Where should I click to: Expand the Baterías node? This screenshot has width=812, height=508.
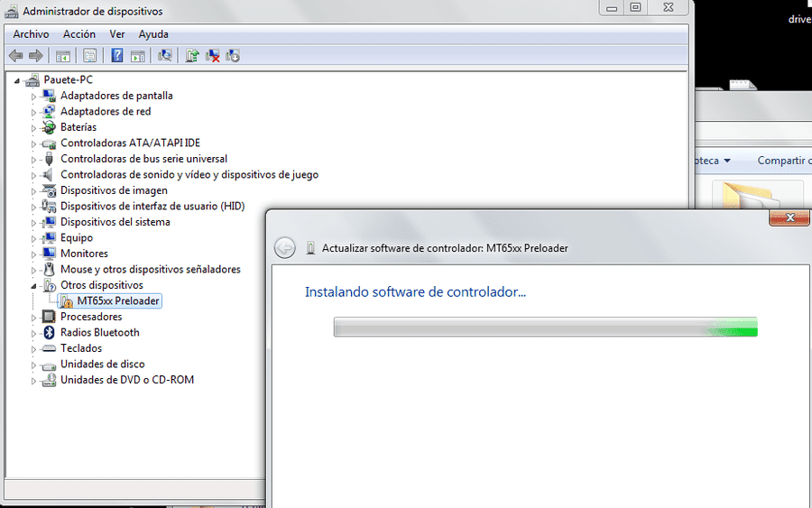[33, 128]
